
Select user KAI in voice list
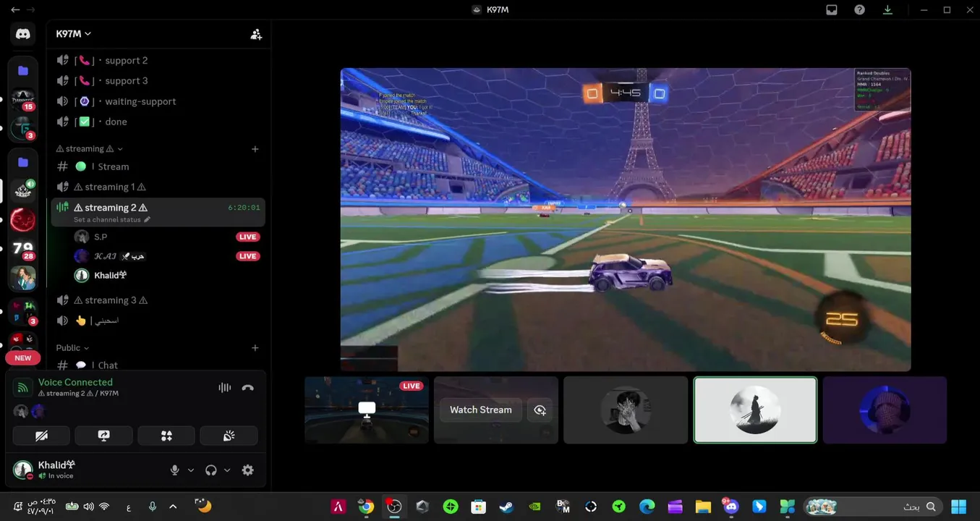click(168, 256)
